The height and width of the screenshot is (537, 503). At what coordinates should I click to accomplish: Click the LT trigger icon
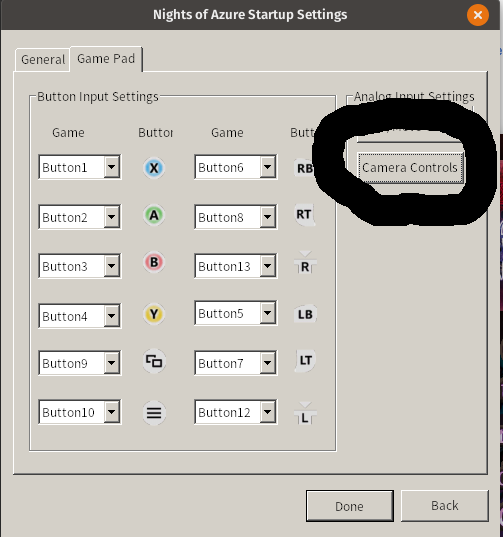point(305,360)
